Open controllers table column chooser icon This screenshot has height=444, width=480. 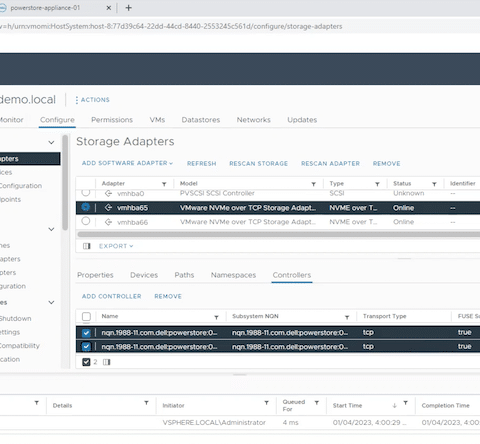(107, 362)
